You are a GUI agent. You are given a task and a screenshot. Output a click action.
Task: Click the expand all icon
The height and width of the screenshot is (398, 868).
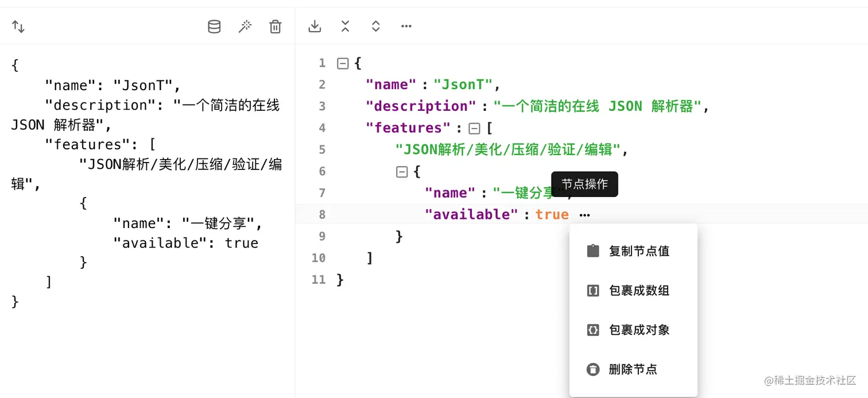point(375,26)
